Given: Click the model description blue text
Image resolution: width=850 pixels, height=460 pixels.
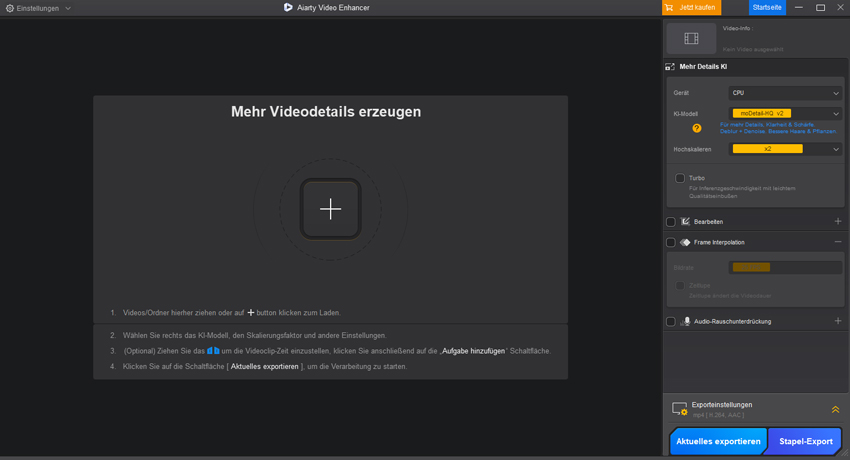Looking at the screenshot, I should pos(778,128).
